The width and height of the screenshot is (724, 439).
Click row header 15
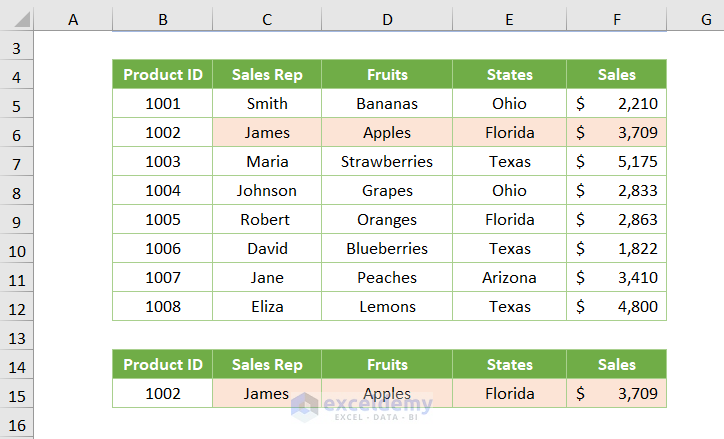pos(17,394)
